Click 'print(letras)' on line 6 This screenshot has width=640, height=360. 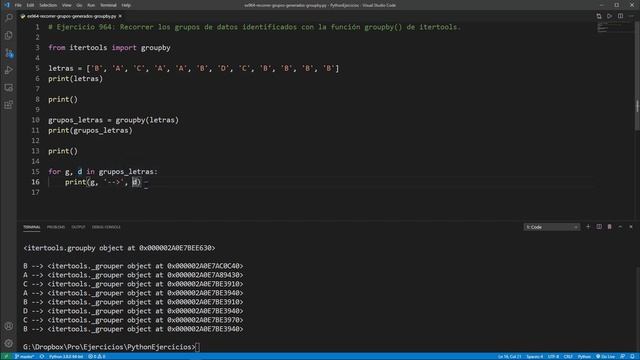(x=76, y=79)
